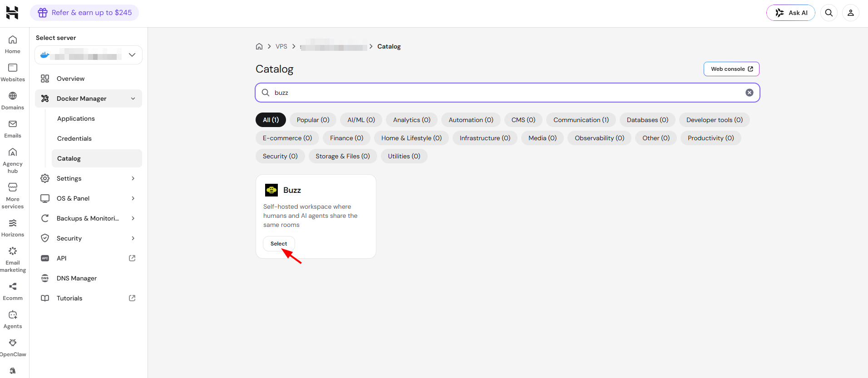
Task: Click Select on the Buzz card
Action: [279, 244]
